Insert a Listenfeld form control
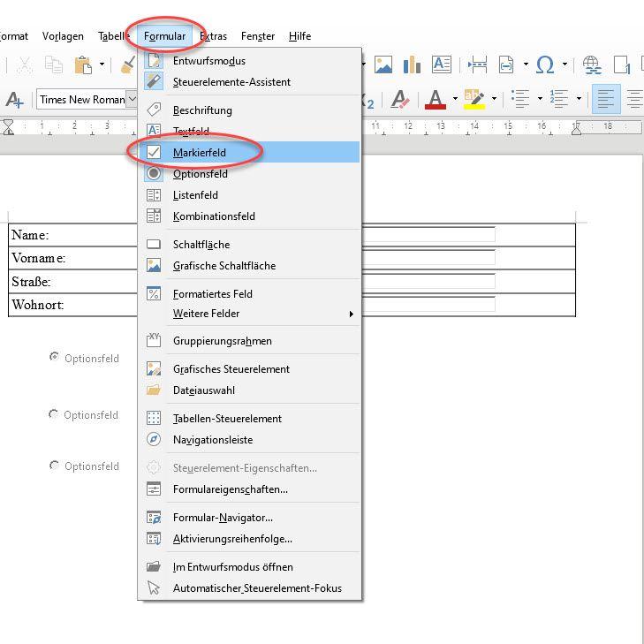Screen dimensions: 644x644 coord(195,195)
